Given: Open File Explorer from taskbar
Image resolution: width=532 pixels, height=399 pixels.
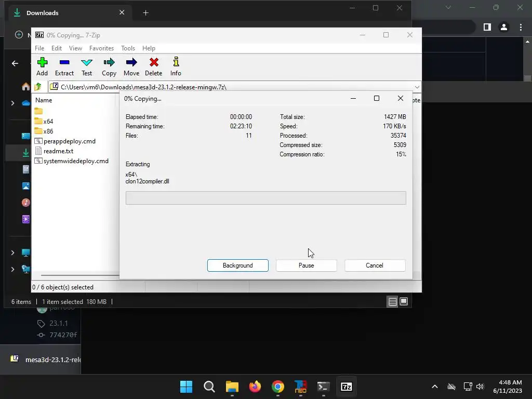Looking at the screenshot, I should tap(232, 387).
